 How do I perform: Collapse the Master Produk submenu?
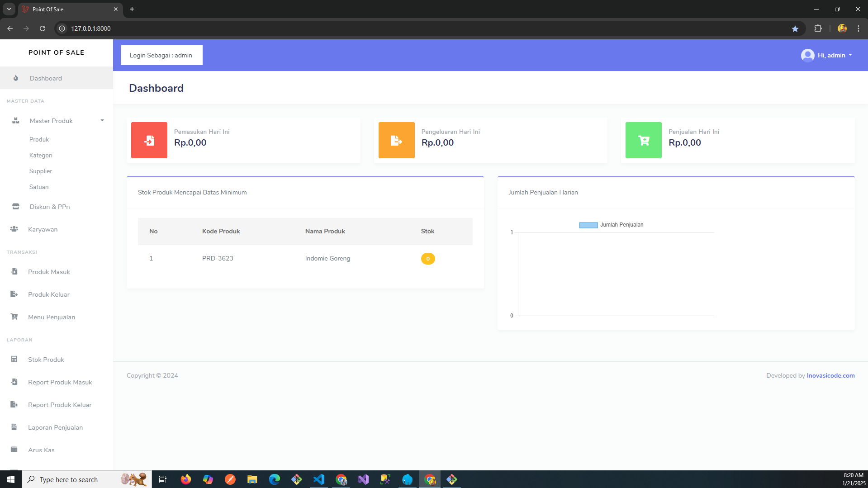(x=102, y=121)
